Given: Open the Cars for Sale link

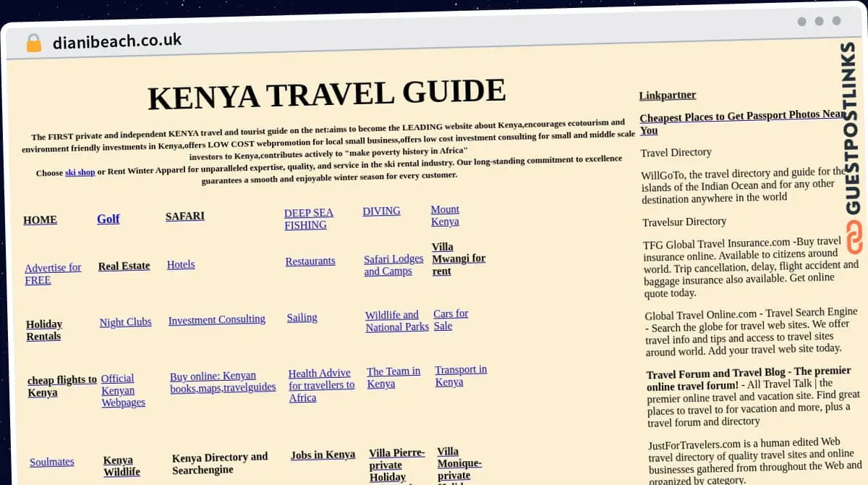Looking at the screenshot, I should (451, 320).
